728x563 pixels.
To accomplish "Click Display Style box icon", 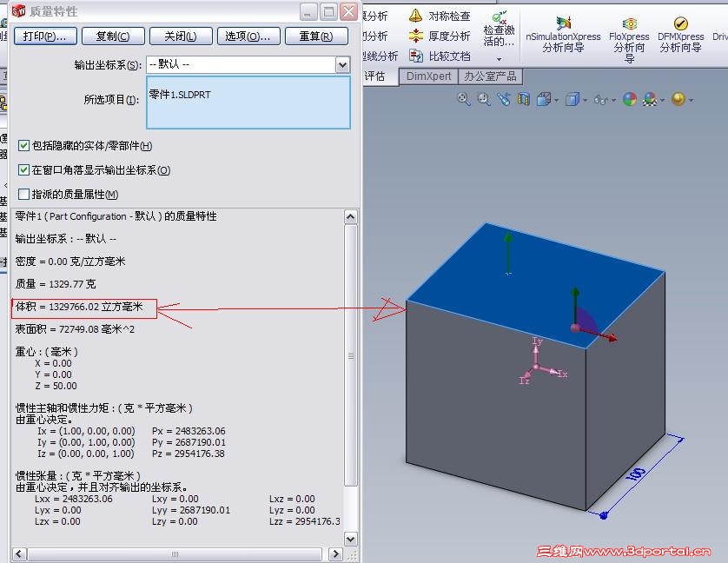I will [x=572, y=99].
